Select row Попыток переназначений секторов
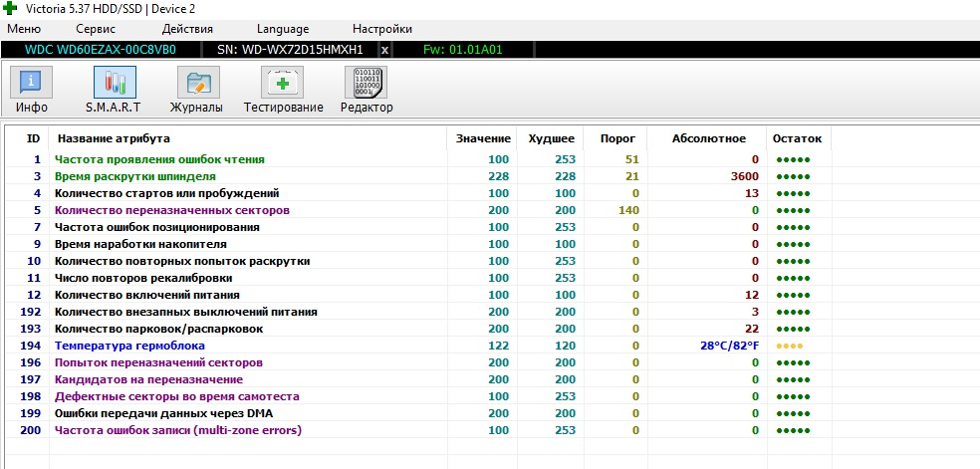980x469 pixels. coord(417,362)
